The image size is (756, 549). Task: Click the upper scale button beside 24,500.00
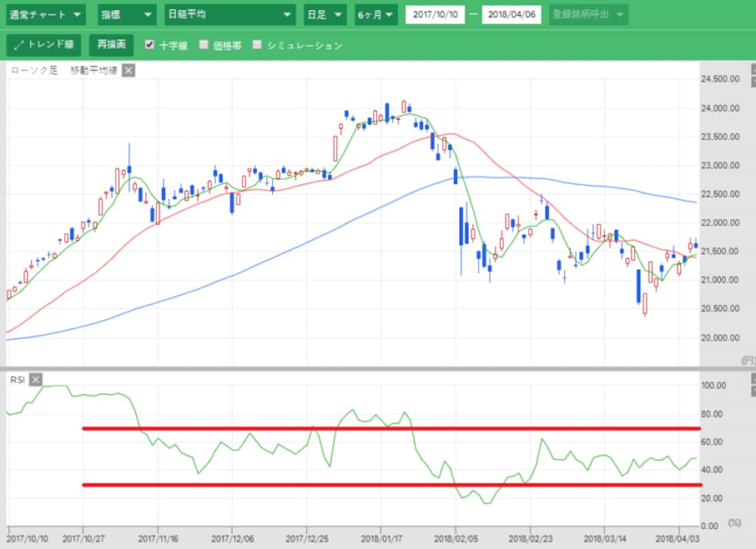753,68
